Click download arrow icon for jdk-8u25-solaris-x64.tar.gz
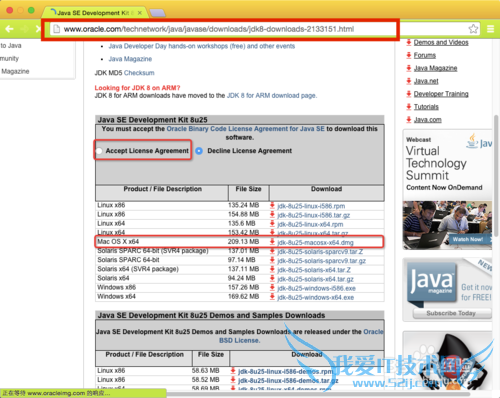The width and height of the screenshot is (500, 398). (272, 279)
